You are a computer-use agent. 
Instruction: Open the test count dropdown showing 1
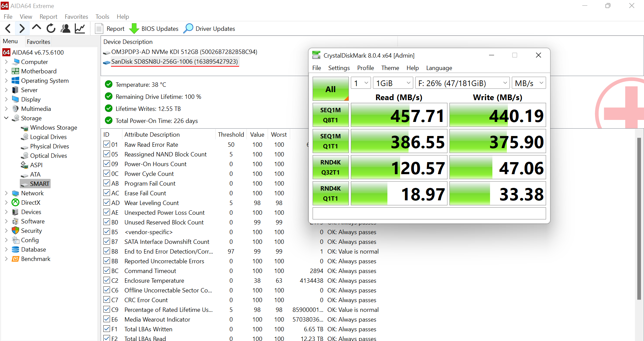click(x=361, y=83)
